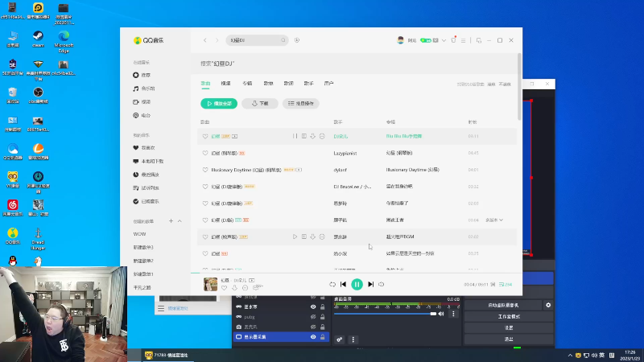Open the 平凡之路 playlist in sidebar

tap(142, 288)
